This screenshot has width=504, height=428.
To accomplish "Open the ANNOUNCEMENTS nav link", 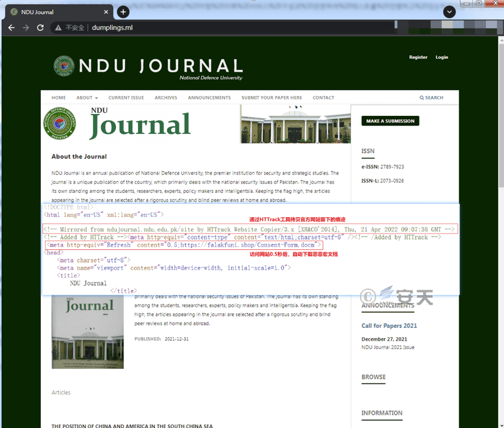I will [209, 98].
